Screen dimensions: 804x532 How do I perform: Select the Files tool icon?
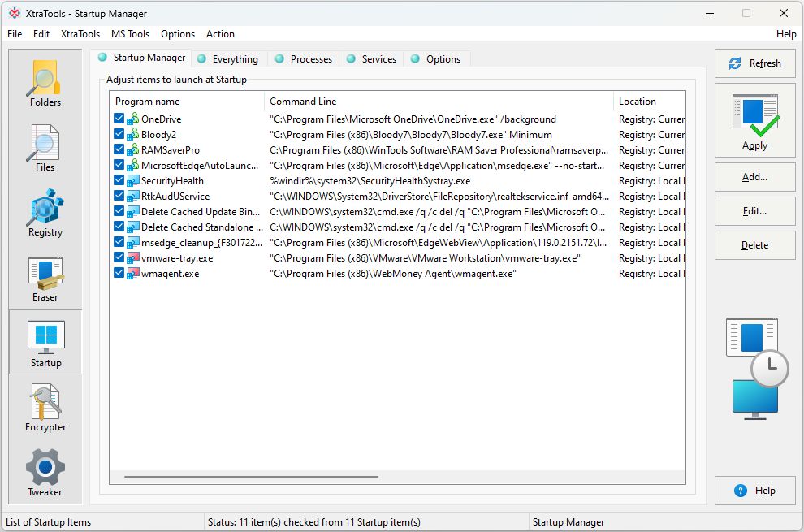click(x=45, y=148)
